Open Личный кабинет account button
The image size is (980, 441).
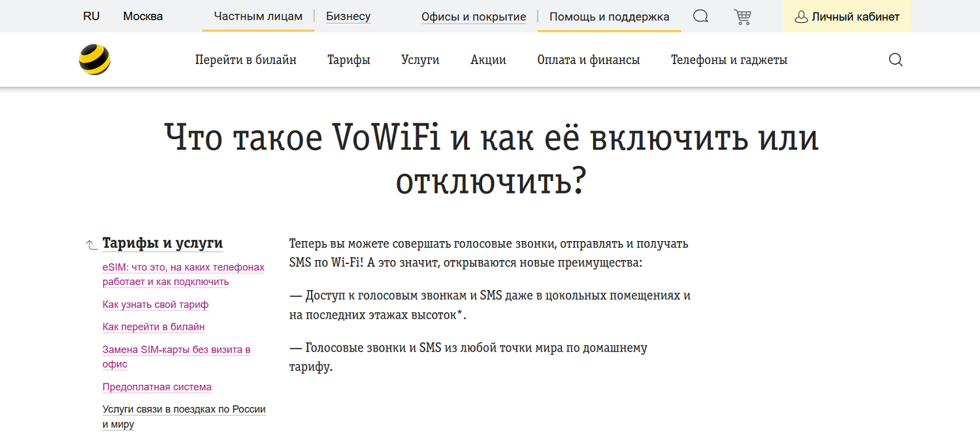pyautogui.click(x=847, y=16)
